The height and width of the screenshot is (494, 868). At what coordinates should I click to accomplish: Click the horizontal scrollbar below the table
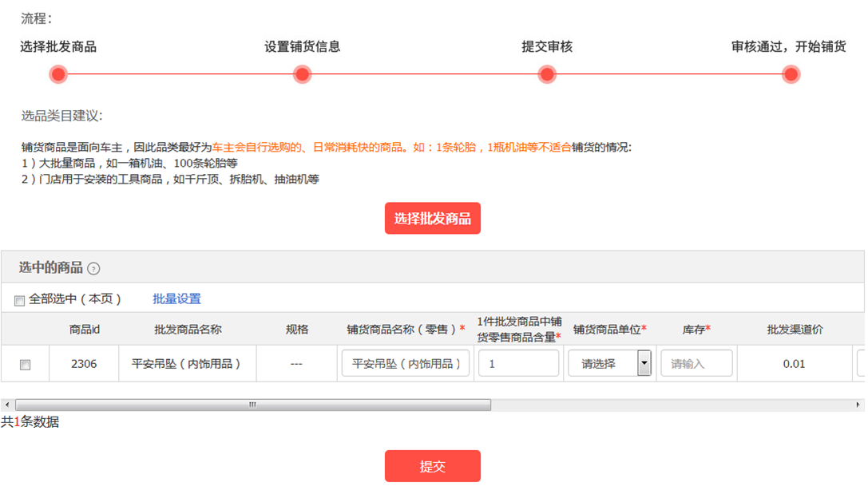point(252,405)
